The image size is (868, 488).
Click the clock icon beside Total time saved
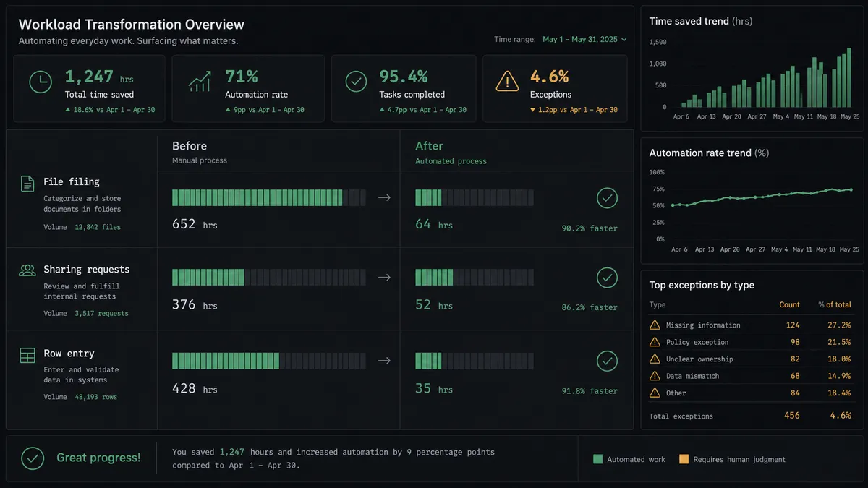[x=41, y=82]
